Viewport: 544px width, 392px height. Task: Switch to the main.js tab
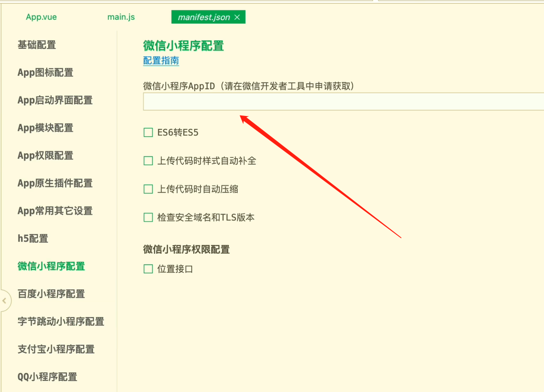point(121,17)
